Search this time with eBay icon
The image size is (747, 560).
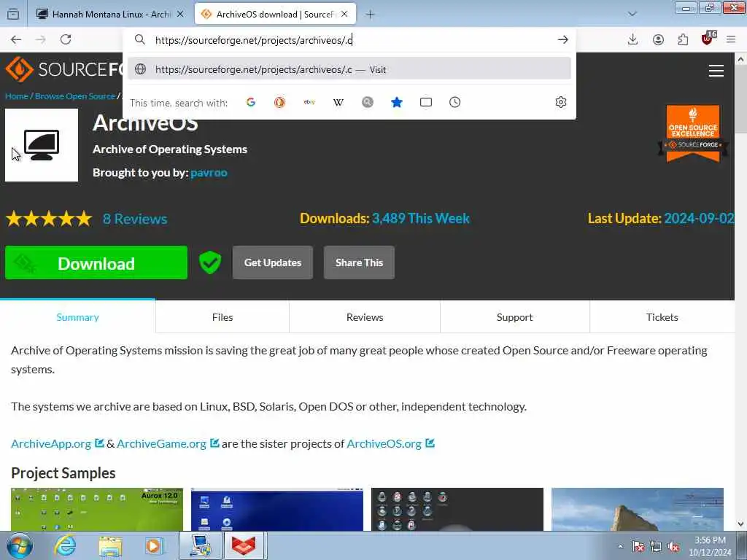[309, 102]
